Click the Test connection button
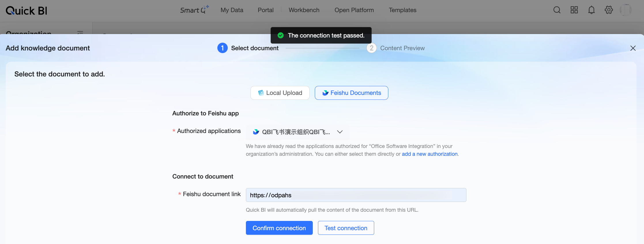The image size is (644, 244). (x=346, y=228)
